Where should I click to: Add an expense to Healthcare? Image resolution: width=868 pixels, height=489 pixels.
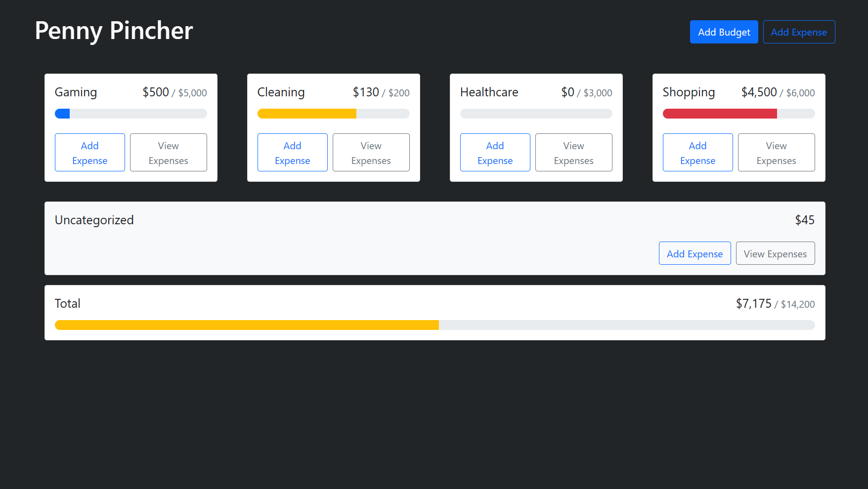495,152
